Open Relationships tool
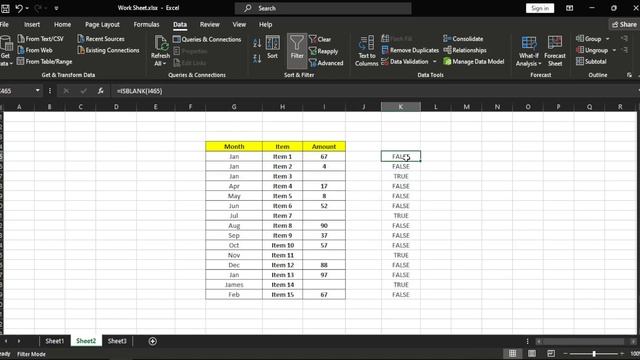640x360 pixels. pos(465,50)
